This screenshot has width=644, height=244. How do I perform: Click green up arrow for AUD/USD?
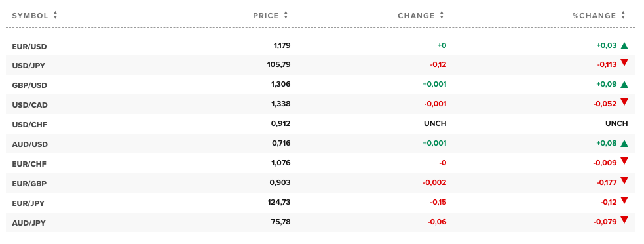(x=624, y=144)
